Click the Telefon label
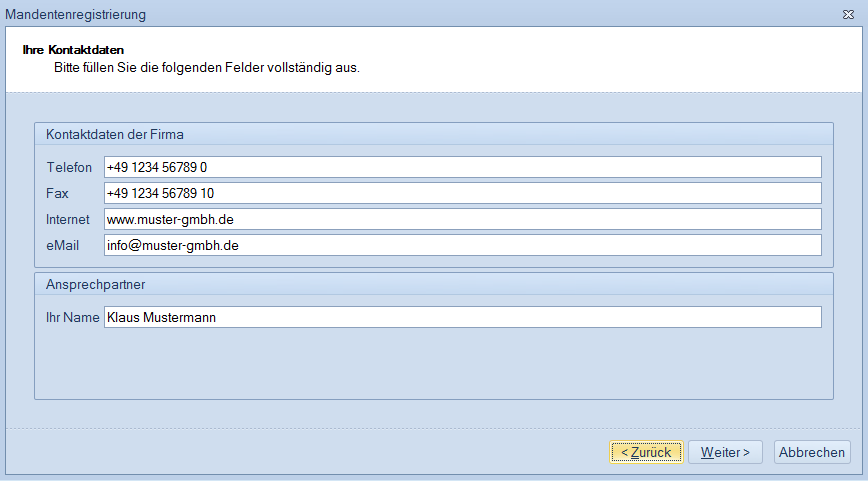Image resolution: width=868 pixels, height=481 pixels. click(x=69, y=167)
